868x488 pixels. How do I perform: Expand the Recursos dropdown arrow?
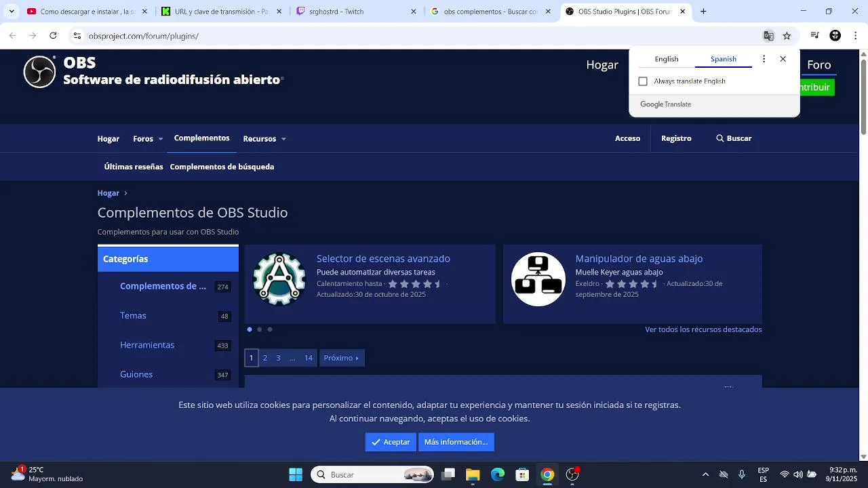click(x=283, y=139)
